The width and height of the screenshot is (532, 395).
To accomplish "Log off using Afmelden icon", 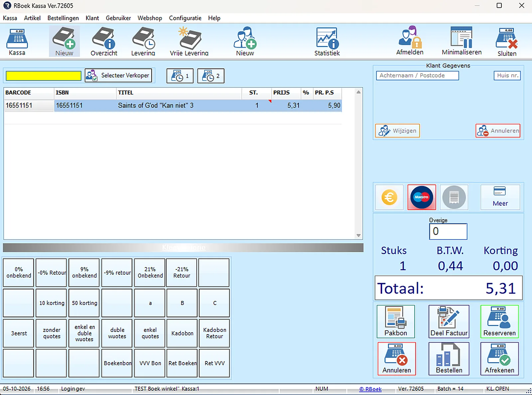I will (410, 41).
